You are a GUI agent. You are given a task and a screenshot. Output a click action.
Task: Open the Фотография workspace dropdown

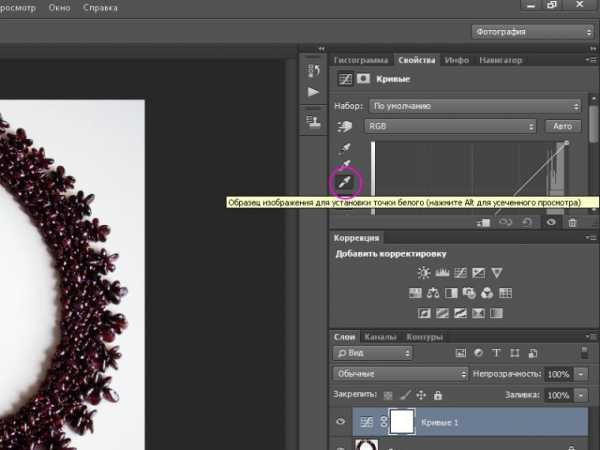click(x=532, y=32)
